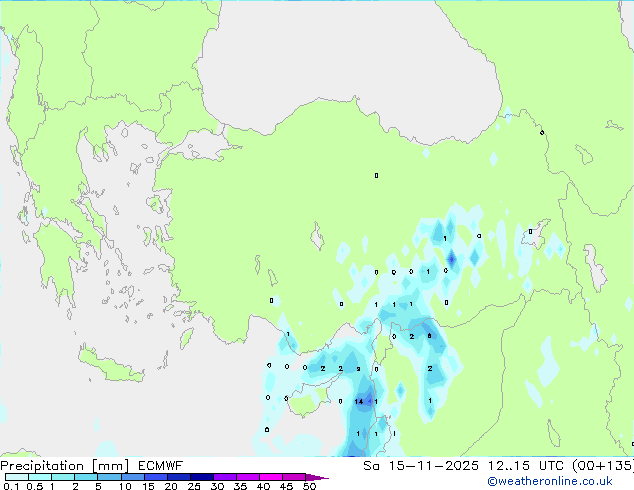Click legend label "15"
Image resolution: width=634 pixels, height=490 pixels.
(x=148, y=486)
